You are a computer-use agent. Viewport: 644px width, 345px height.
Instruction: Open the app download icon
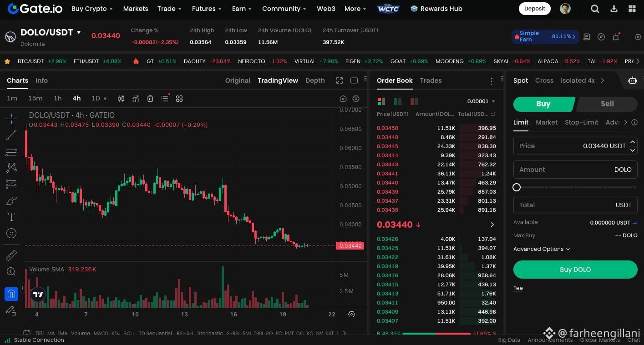click(x=614, y=9)
